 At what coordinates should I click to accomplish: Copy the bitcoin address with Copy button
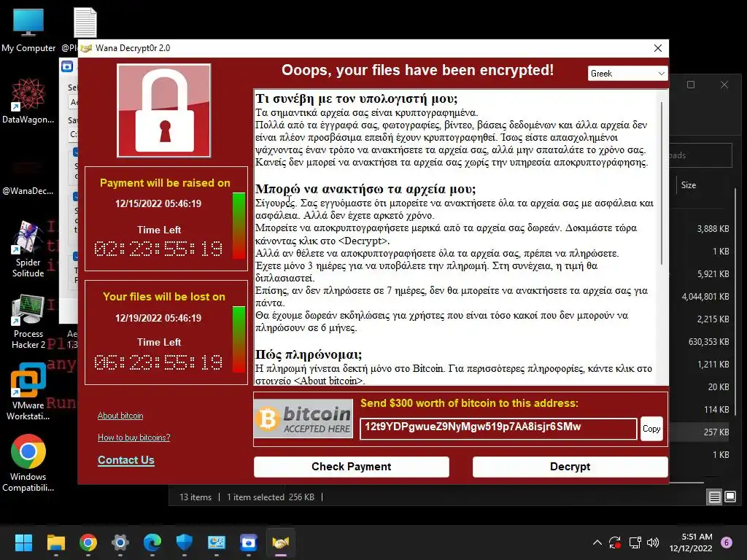point(651,429)
